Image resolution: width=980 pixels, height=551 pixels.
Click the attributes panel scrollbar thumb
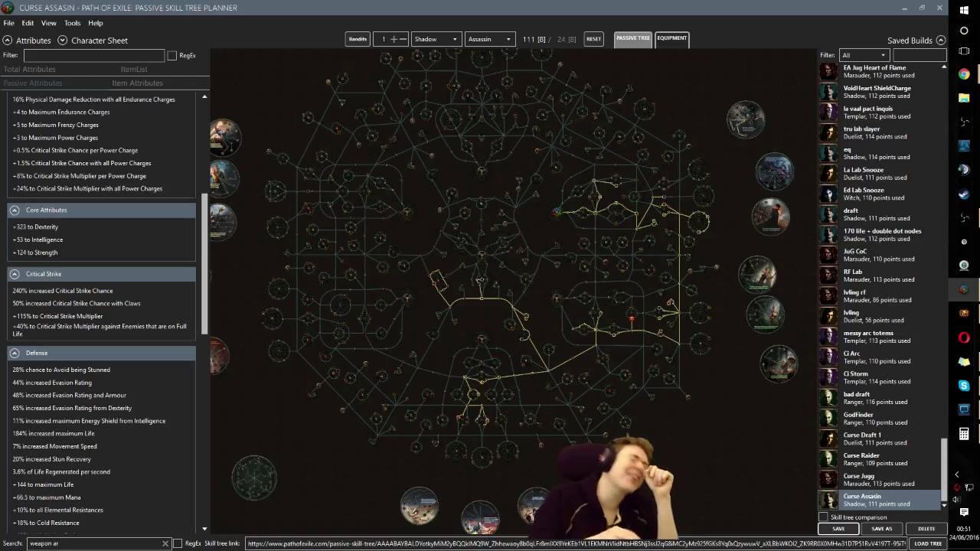point(204,264)
